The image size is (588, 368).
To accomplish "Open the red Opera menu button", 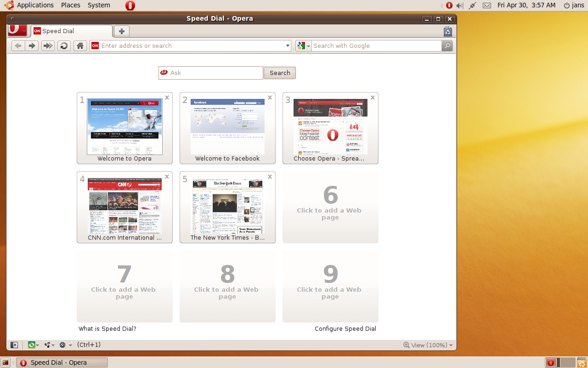I will [18, 30].
